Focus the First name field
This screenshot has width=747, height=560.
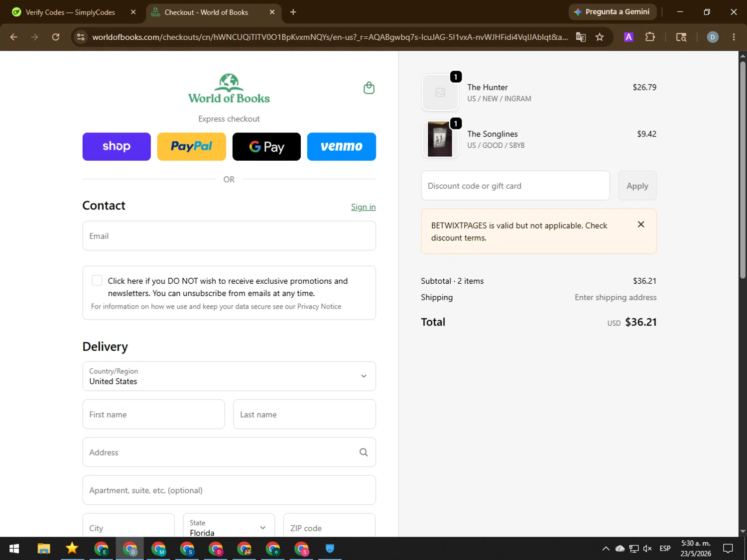(x=153, y=414)
